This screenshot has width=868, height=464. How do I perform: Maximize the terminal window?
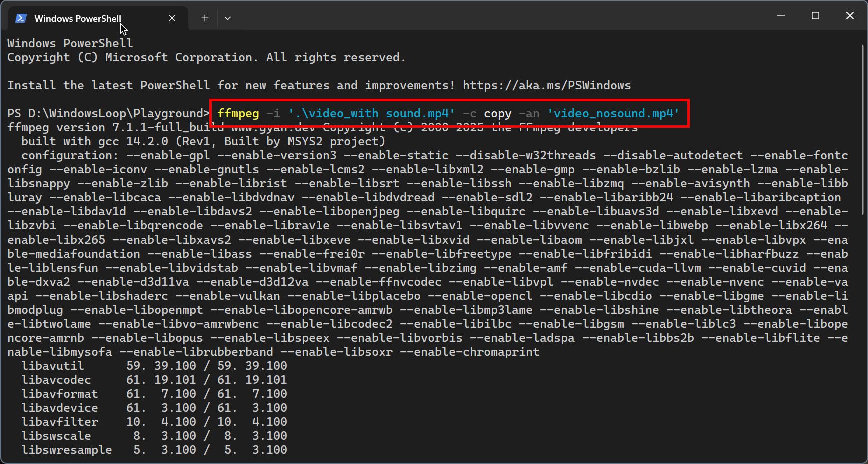coord(815,16)
